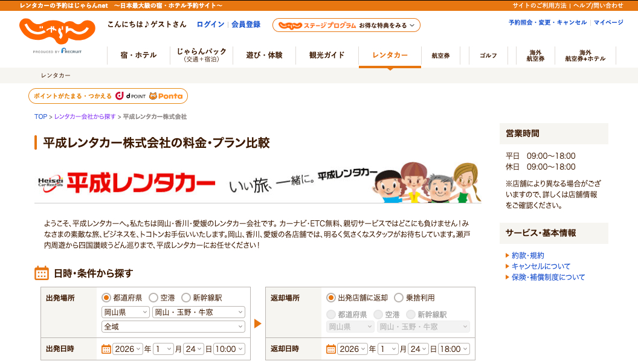Viewport: 638px width, 364px height.
Task: Open the 観光ガイド tab
Action: 325,55
